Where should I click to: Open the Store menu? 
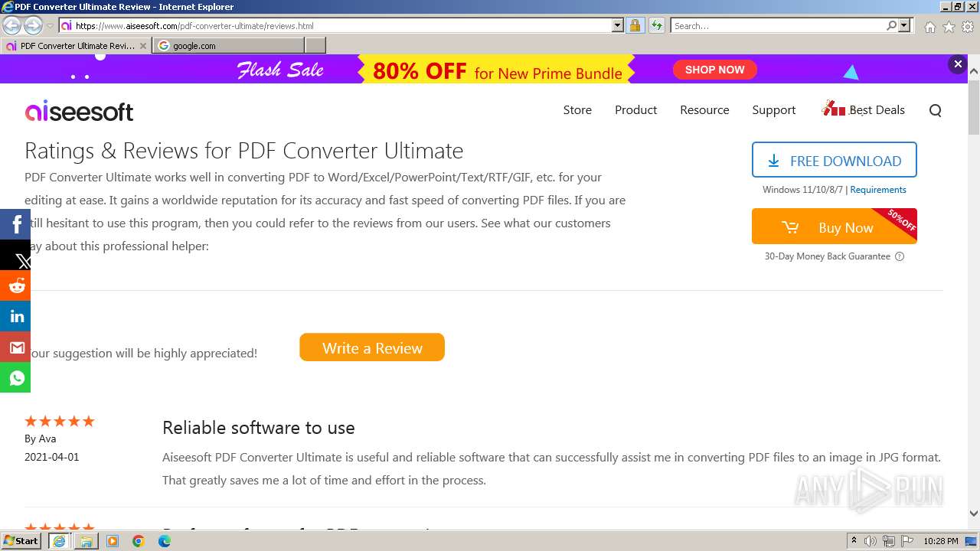coord(577,110)
